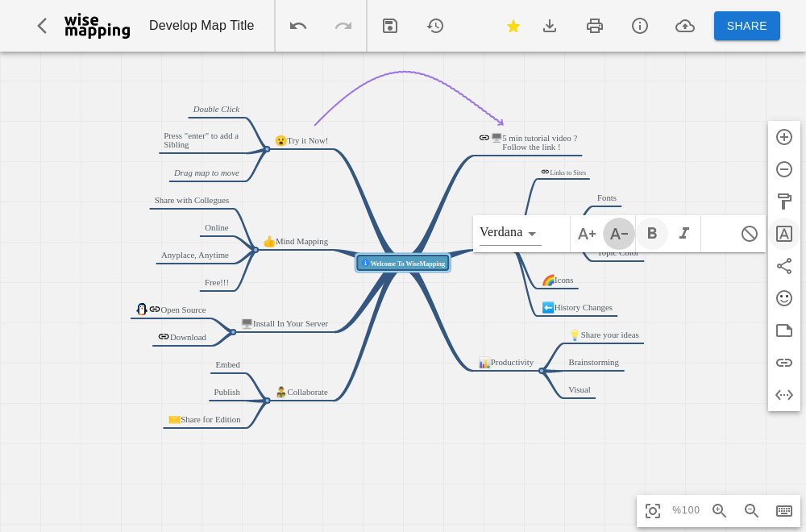Image resolution: width=806 pixels, height=532 pixels.
Task: Open the font format tool
Action: [x=784, y=234]
